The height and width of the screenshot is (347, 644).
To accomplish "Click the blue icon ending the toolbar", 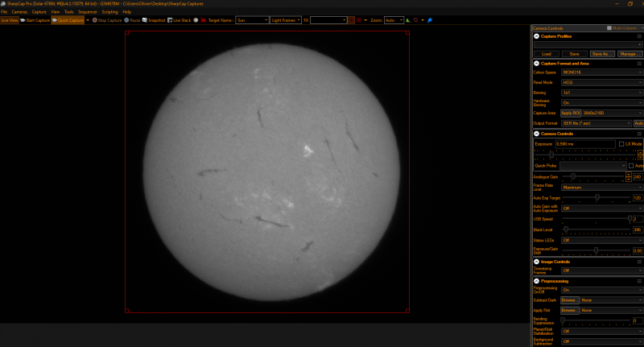I will click(430, 20).
